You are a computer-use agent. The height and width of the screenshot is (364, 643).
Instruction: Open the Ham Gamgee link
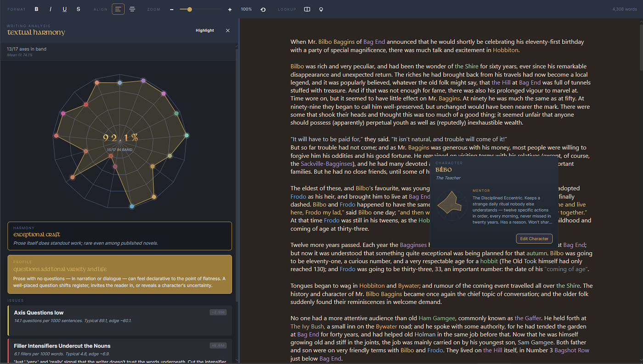click(x=436, y=318)
